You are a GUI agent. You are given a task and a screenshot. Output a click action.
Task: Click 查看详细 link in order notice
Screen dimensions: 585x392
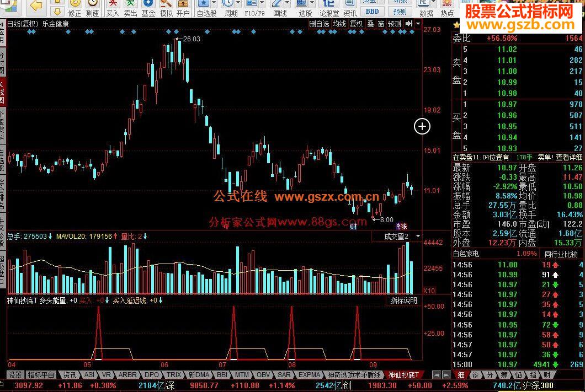point(569,158)
